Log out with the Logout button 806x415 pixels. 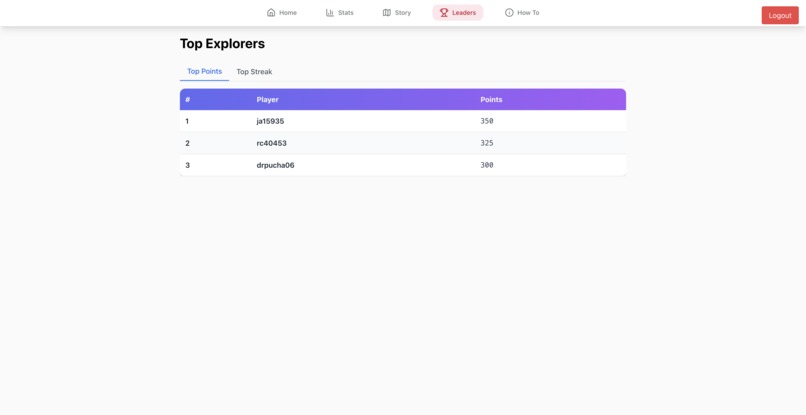tap(780, 15)
